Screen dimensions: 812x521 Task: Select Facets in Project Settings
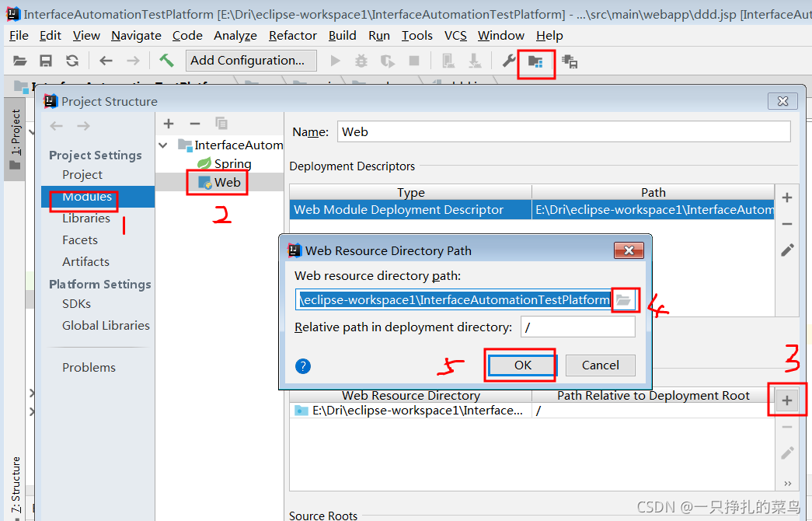coord(80,240)
